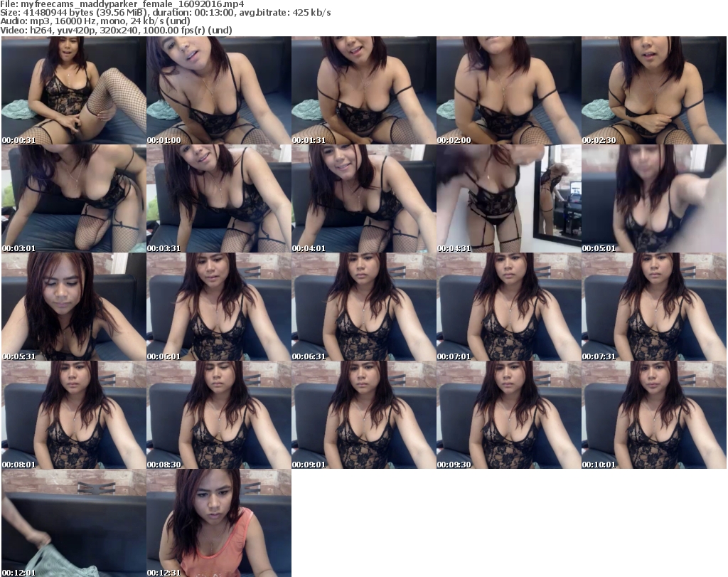This screenshot has height=577, width=728.
Task: Pick the 00:03:31 thumbnail
Action: click(x=219, y=198)
